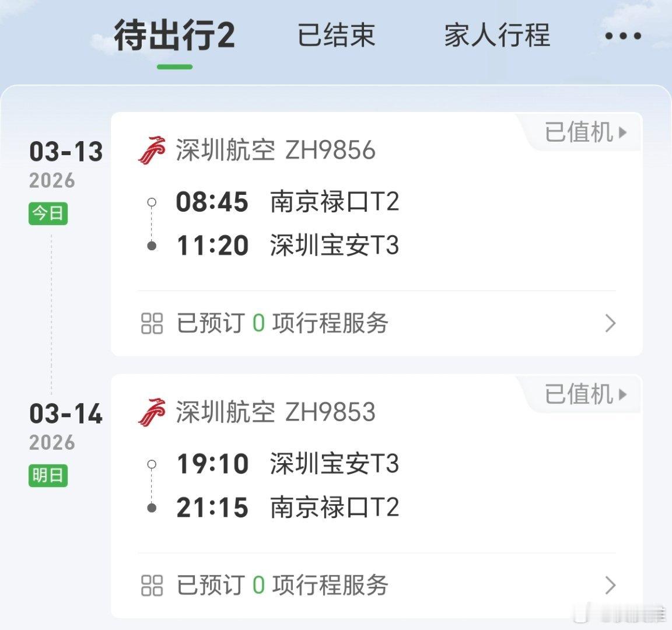Click the grid services icon on the second flight card

(x=152, y=585)
